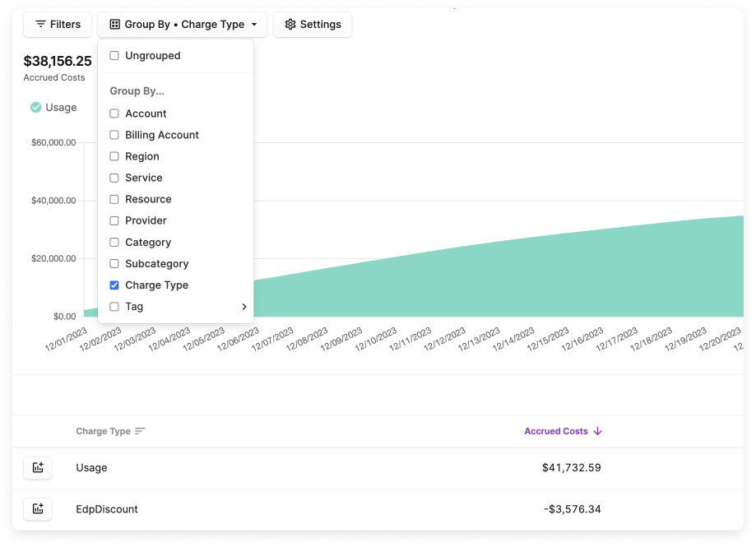
Task: Expand the Tag submenu chevron
Action: (x=243, y=306)
